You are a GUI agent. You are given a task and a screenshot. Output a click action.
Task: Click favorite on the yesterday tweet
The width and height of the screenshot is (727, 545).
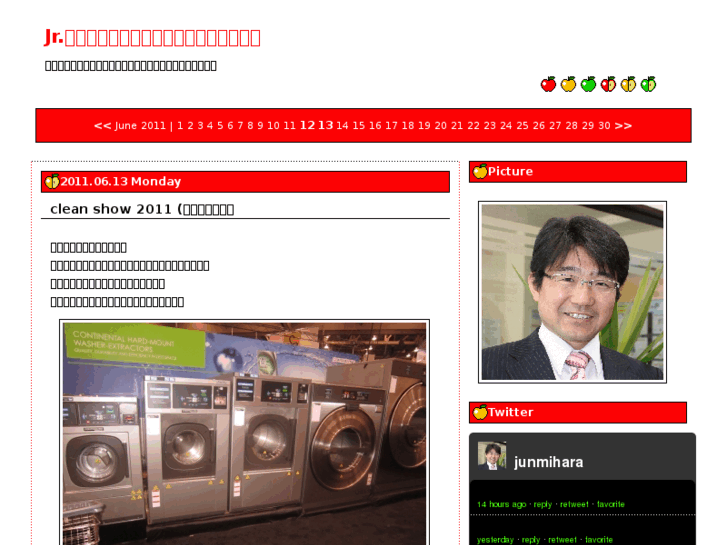point(599,540)
